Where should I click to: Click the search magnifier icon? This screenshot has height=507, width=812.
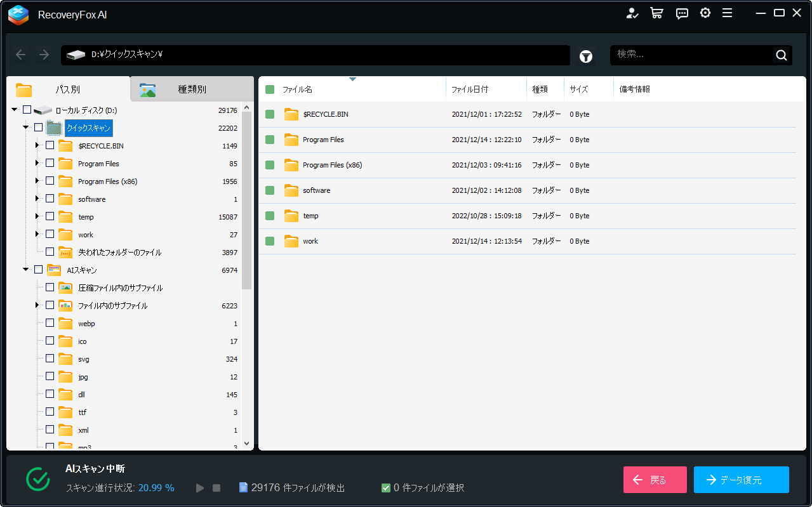point(781,55)
